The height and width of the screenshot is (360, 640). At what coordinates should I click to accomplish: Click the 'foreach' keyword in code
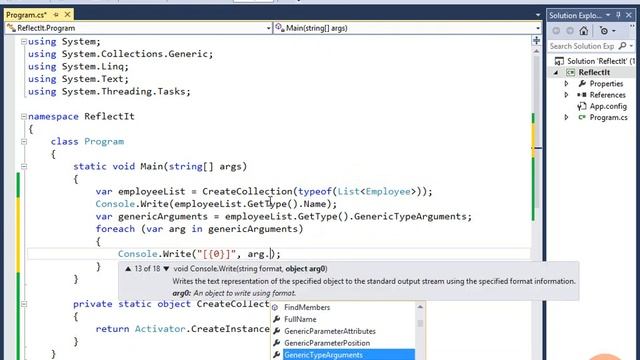click(x=115, y=229)
